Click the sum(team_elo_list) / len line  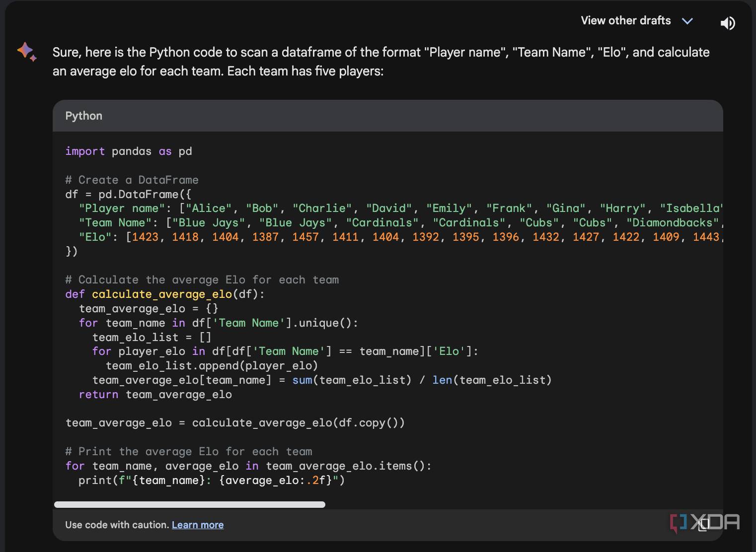[322, 380]
